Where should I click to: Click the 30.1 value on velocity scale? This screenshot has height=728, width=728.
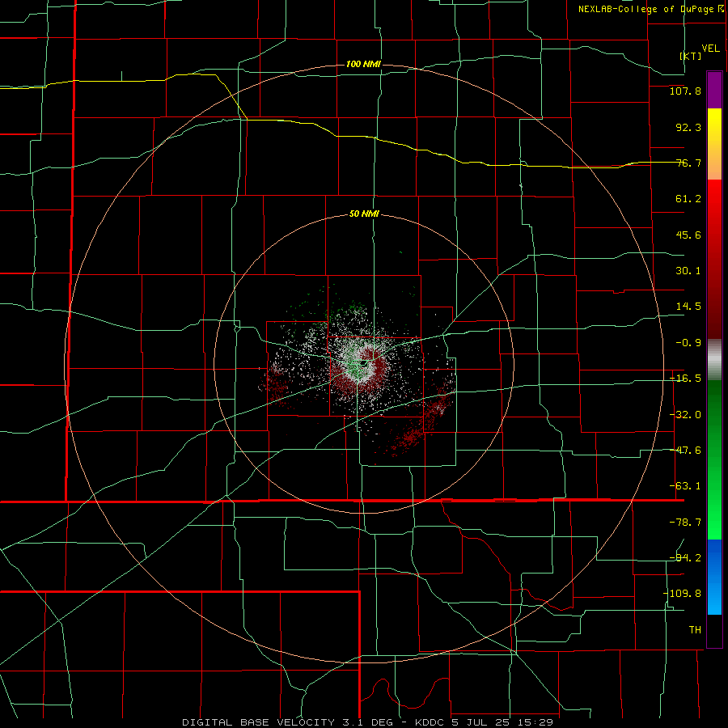[x=688, y=271]
